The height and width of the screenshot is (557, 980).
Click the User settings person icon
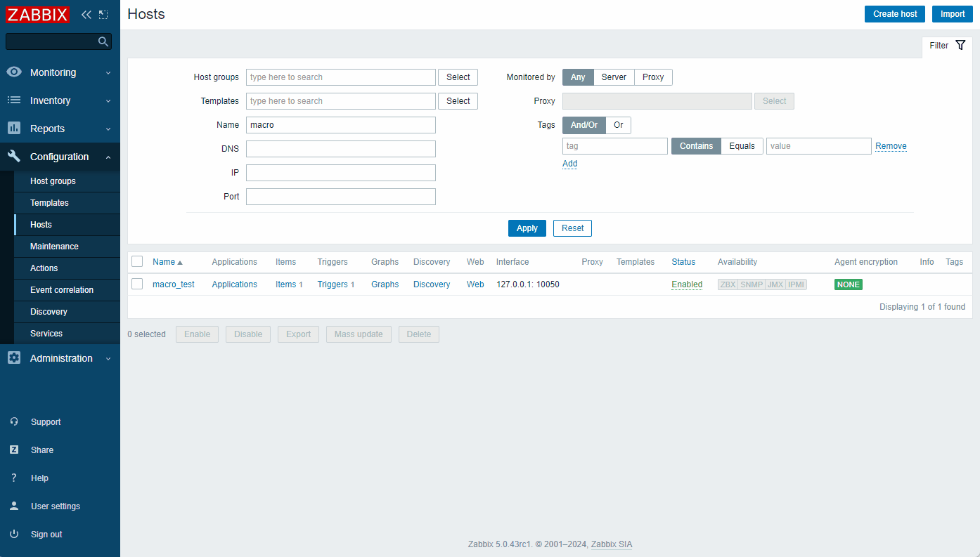tap(14, 506)
